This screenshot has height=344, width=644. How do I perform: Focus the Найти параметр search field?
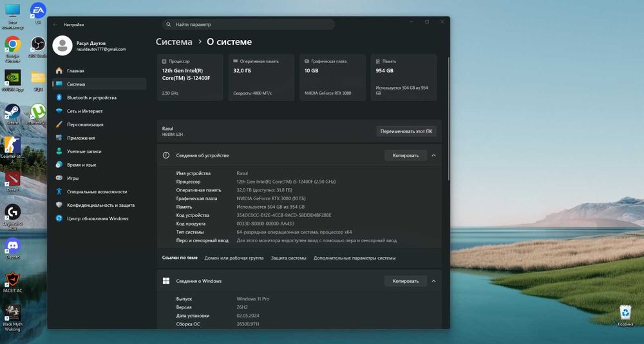(x=249, y=24)
